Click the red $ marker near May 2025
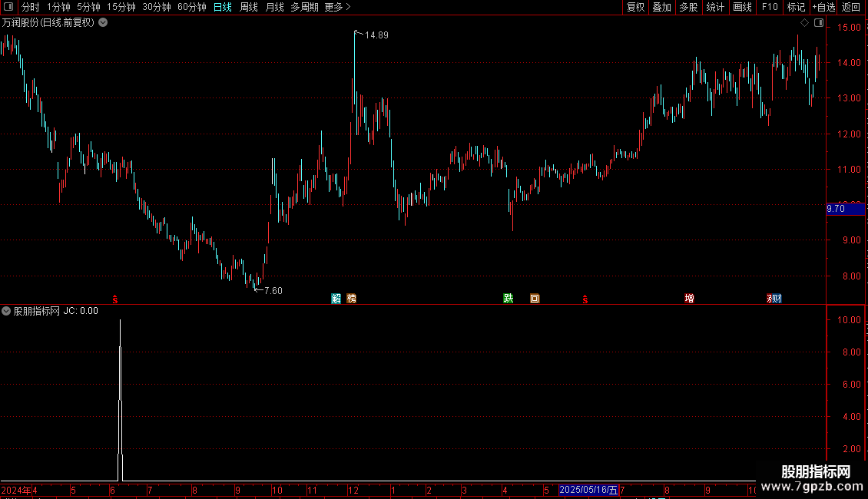The image size is (868, 499). click(x=585, y=299)
